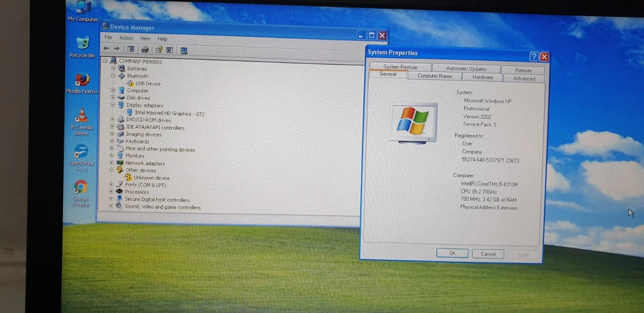The image size is (644, 313).
Task: Open My Computer desktop icon
Action: (83, 10)
